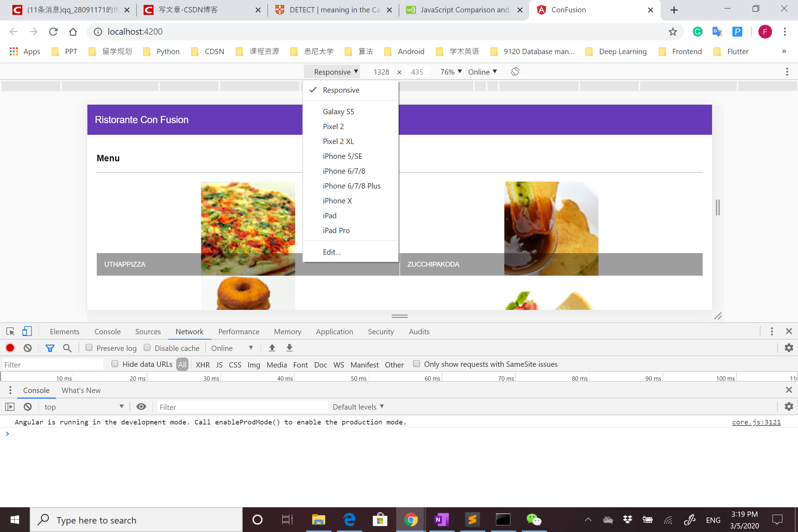Check the Disable cache option
The image size is (798, 532).
(x=147, y=348)
